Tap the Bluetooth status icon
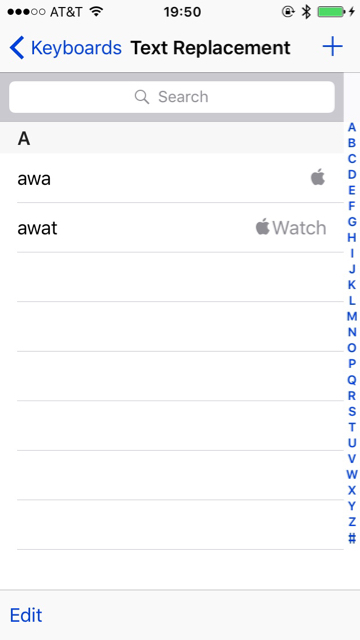Viewport: 360px width, 640px height. pos(306,12)
